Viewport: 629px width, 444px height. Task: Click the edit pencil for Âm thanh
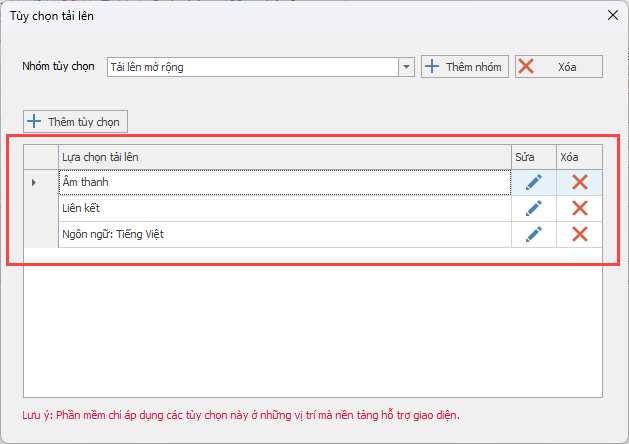coord(534,182)
